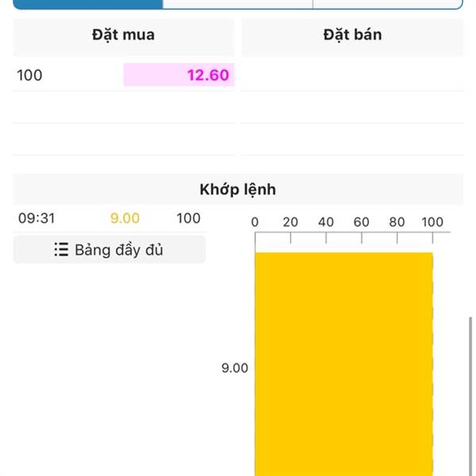
Task: Click the buy quantity 100 under Đặt mua
Action: pos(30,75)
